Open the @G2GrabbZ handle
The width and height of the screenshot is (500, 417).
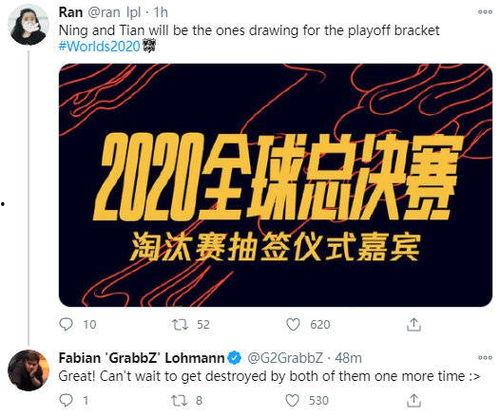[285, 358]
